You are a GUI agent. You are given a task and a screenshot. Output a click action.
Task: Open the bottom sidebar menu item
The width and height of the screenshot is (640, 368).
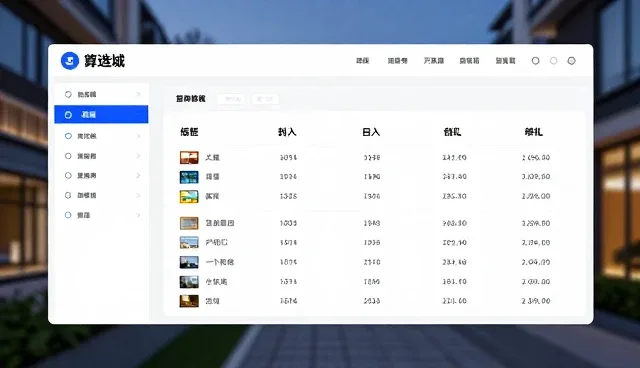[101, 215]
